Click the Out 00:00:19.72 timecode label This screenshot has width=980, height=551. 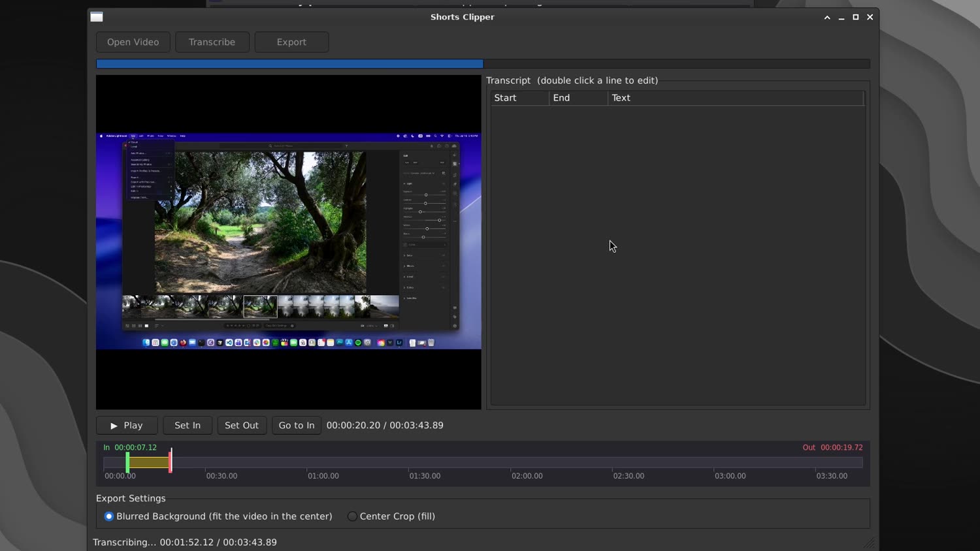click(832, 447)
